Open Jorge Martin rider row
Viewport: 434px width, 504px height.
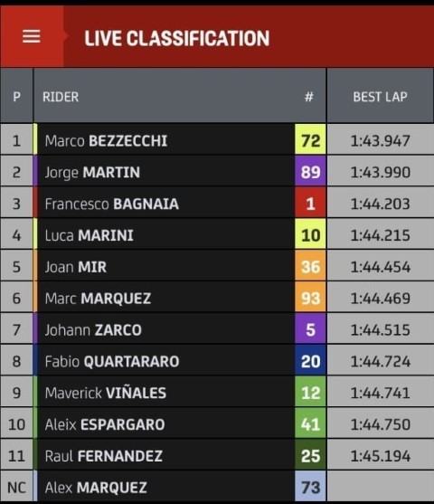pos(217,171)
